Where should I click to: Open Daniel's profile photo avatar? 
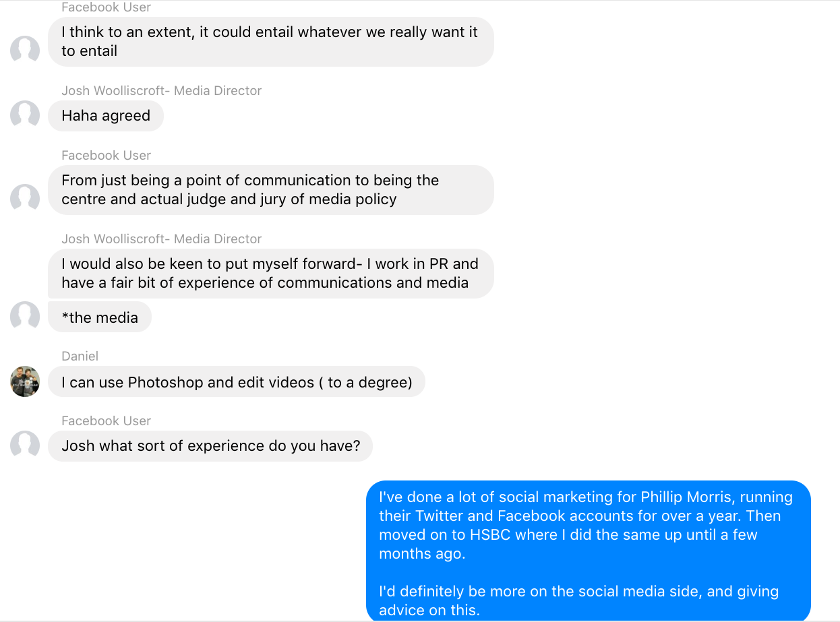25,381
